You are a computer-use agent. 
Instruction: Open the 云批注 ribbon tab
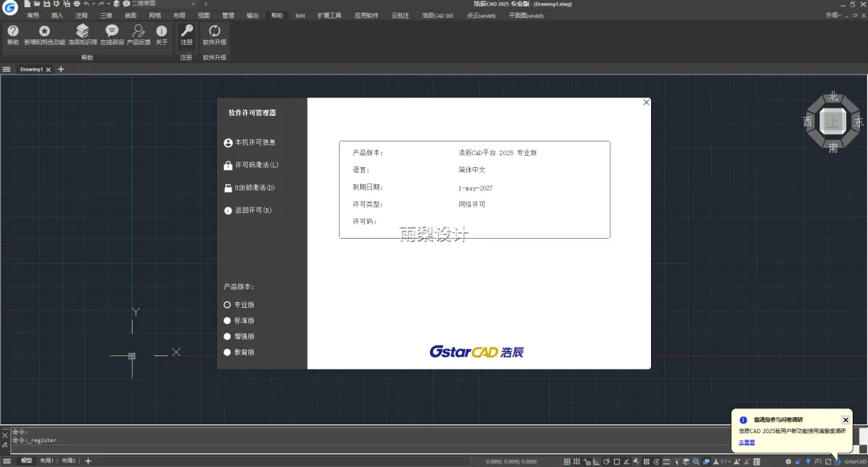coord(400,15)
